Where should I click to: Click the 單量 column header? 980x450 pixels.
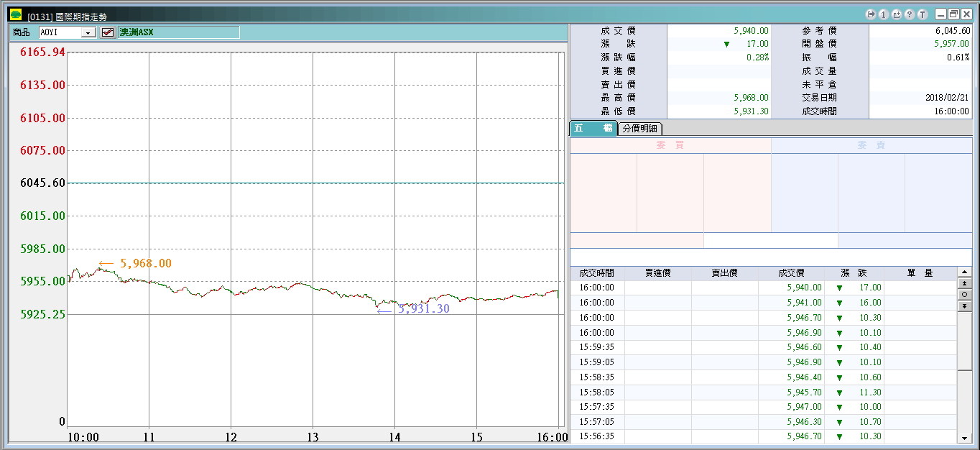(x=920, y=273)
